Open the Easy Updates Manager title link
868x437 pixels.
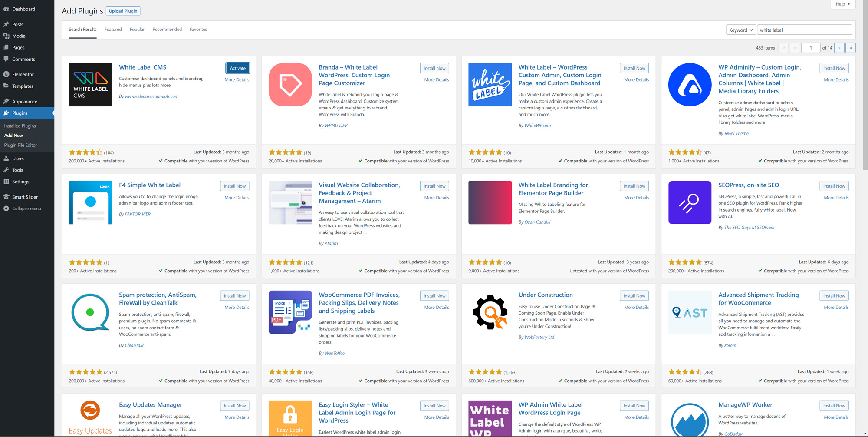[151, 405]
